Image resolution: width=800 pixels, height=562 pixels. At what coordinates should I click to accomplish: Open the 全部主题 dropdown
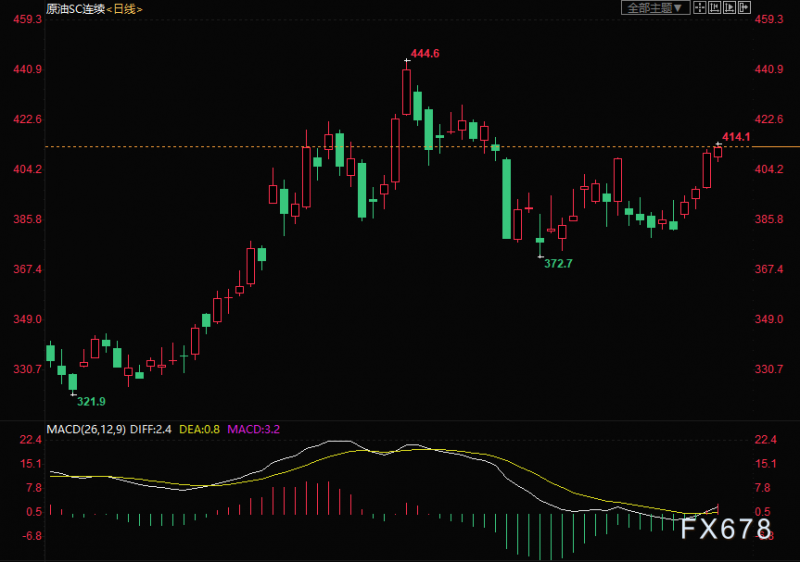pos(655,8)
